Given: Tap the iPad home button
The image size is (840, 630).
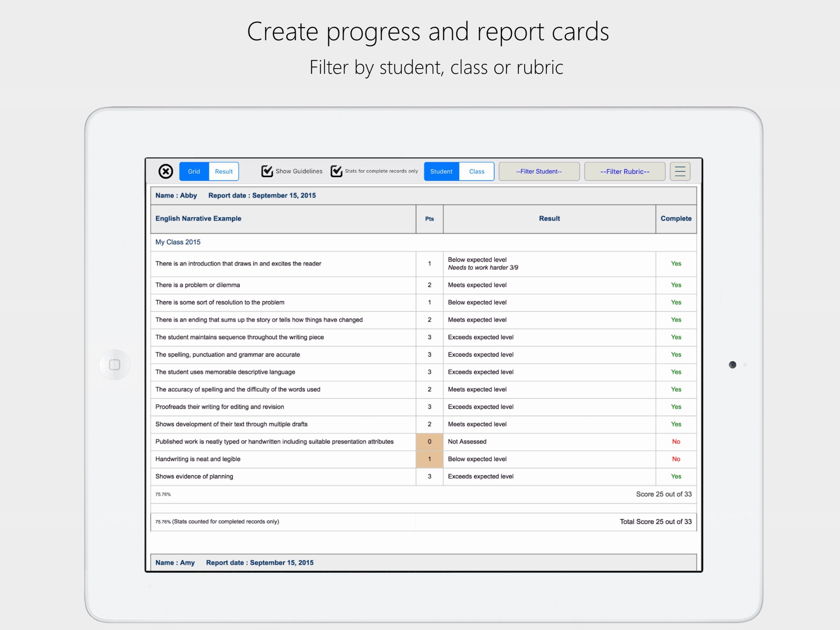Looking at the screenshot, I should pyautogui.click(x=115, y=365).
